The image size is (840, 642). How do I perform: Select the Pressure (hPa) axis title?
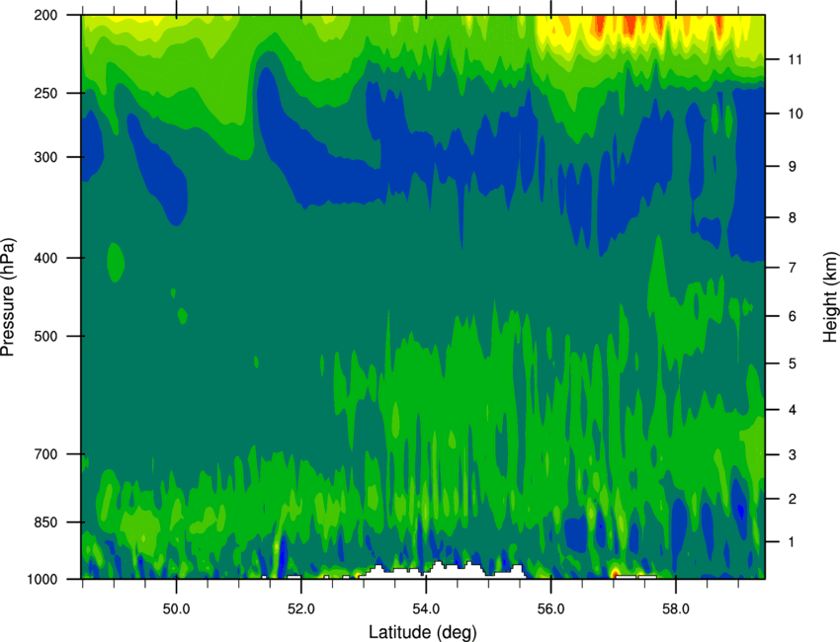tap(8, 297)
